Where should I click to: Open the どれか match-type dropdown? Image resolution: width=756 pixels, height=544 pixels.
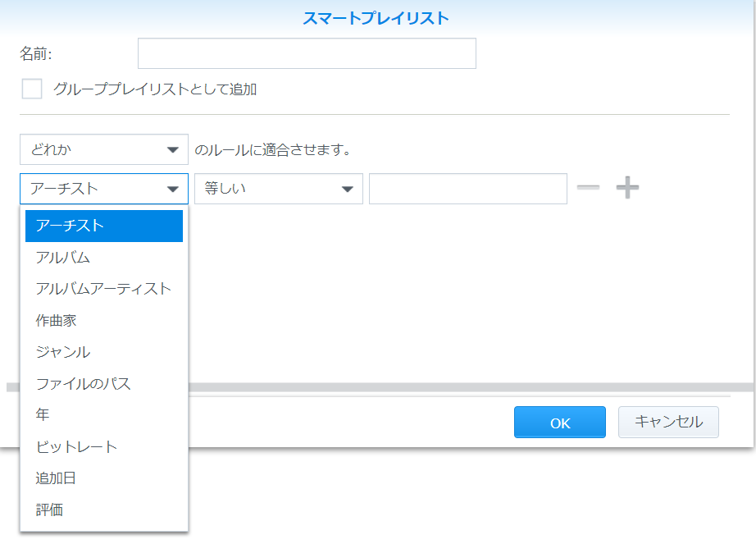(103, 150)
